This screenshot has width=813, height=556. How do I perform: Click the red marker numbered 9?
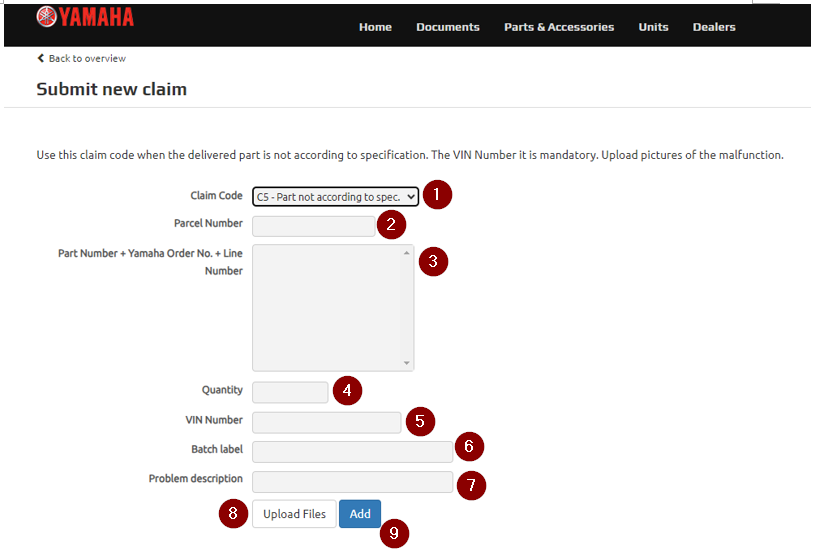tap(394, 533)
